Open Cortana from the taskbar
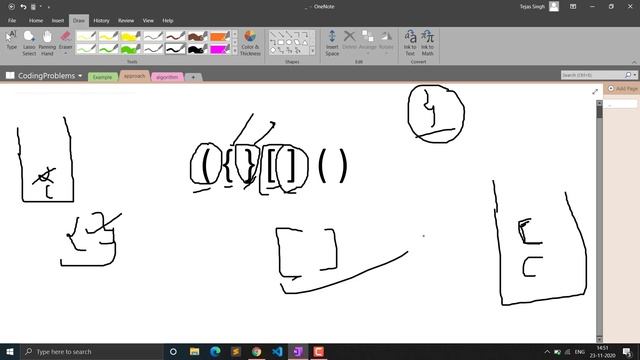This screenshot has height=360, width=640. [x=173, y=351]
